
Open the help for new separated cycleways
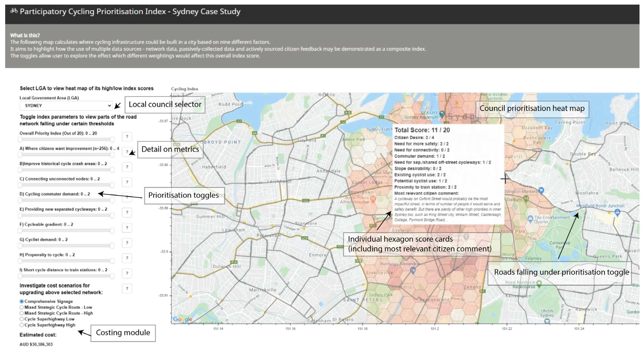tap(127, 212)
